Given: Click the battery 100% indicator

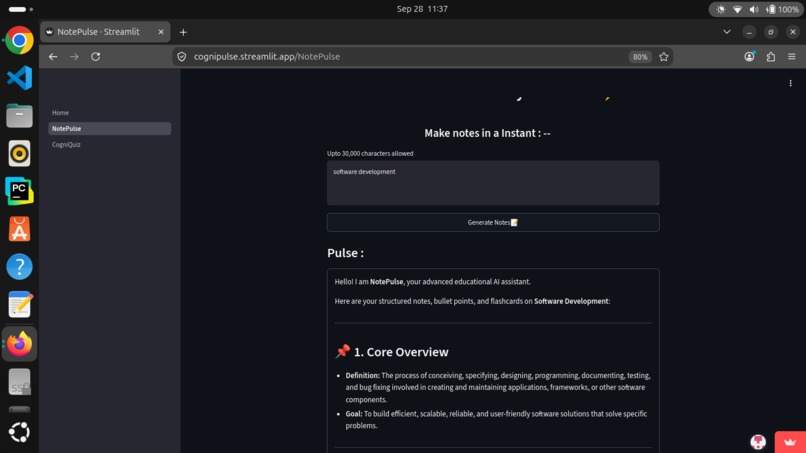Looking at the screenshot, I should (x=782, y=9).
